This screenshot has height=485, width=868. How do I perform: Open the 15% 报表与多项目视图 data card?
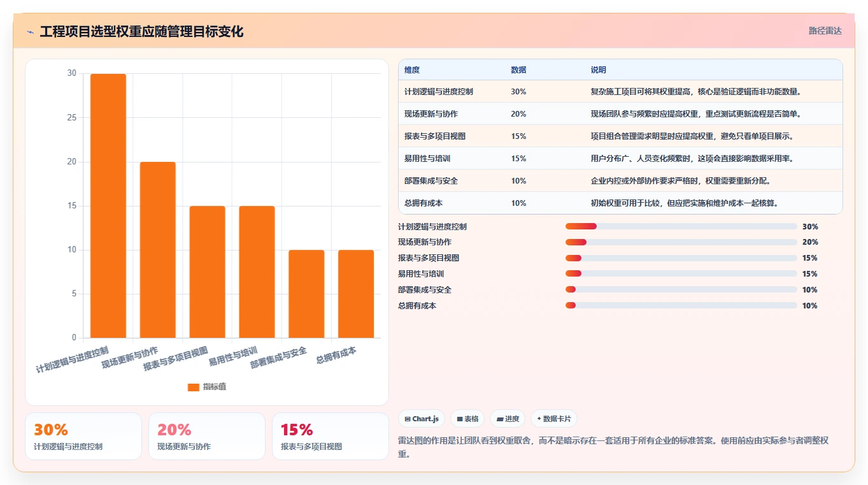[331, 436]
